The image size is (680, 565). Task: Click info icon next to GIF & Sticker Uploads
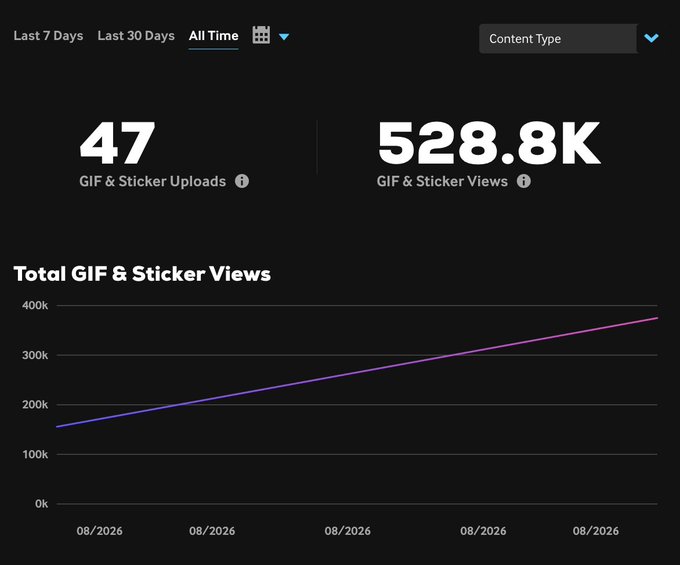[242, 181]
